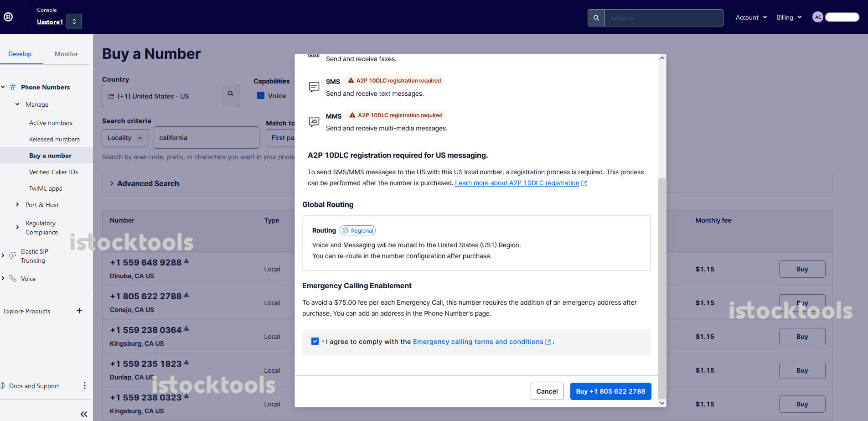Viewport: 868px width, 421px height.
Task: Open TwiML apps
Action: tap(46, 188)
